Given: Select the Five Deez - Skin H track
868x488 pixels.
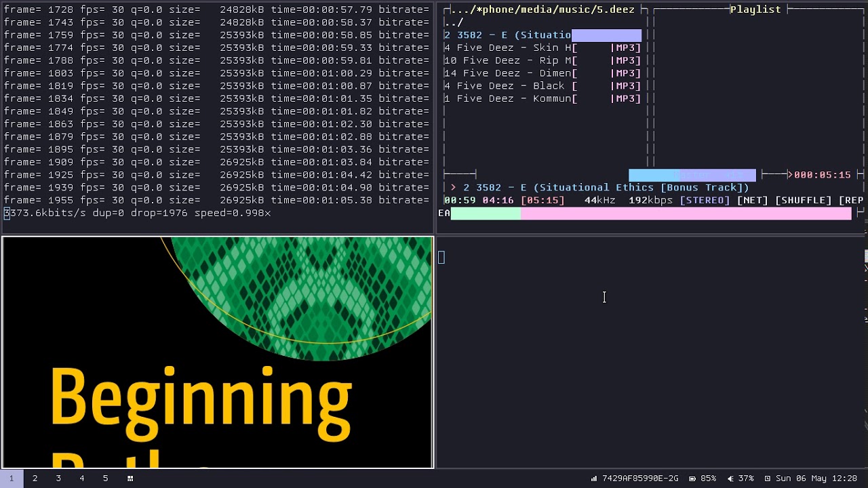Looking at the screenshot, I should (542, 47).
